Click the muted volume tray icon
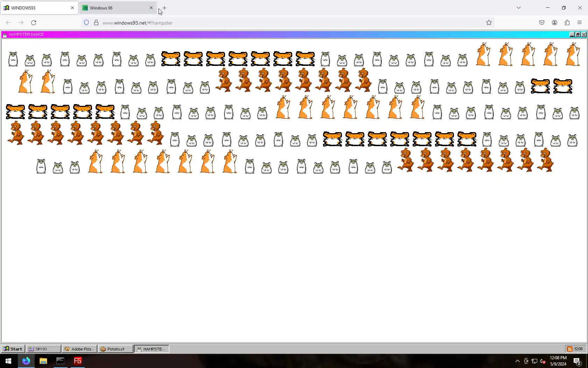 coord(543,361)
